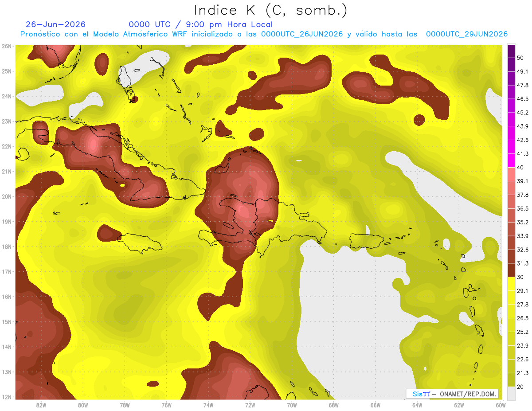
Task: Click the longitude label '72W'
Action: pos(250,405)
